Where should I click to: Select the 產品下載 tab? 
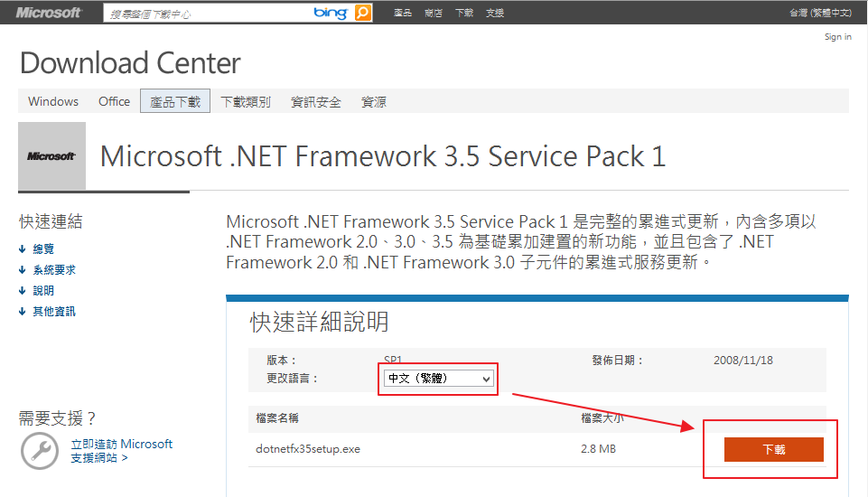pyautogui.click(x=175, y=101)
